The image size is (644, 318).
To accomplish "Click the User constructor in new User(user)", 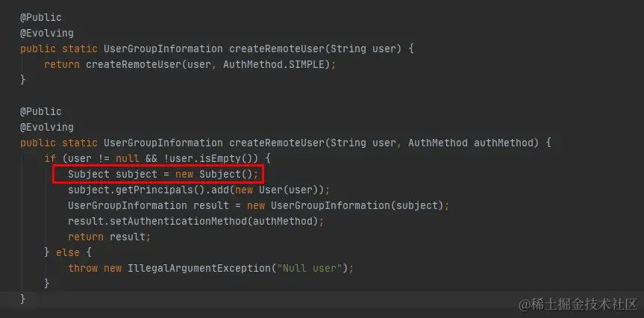I will (x=271, y=190).
